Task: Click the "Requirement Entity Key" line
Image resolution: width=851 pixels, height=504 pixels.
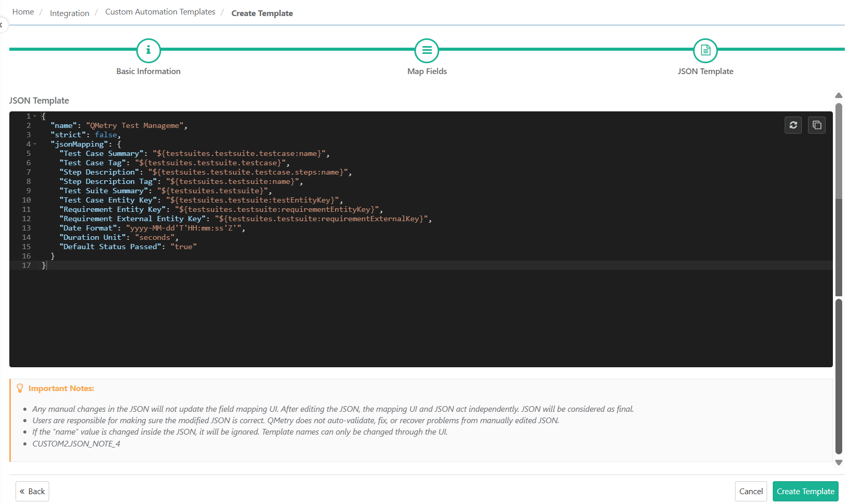Action: click(221, 209)
